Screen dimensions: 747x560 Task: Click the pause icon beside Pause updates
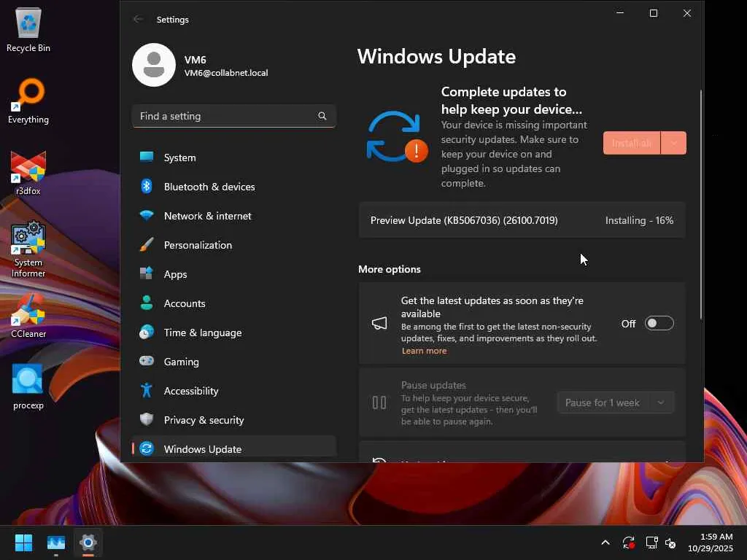[379, 402]
